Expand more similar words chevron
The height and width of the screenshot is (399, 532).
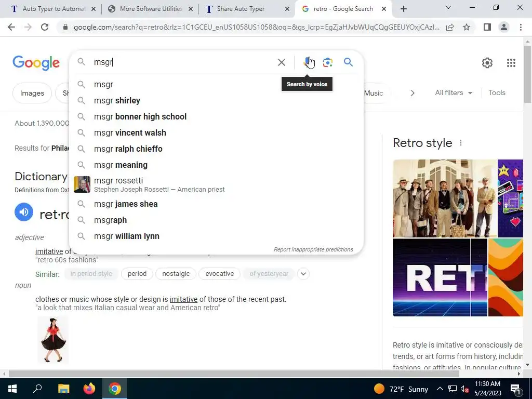click(303, 274)
